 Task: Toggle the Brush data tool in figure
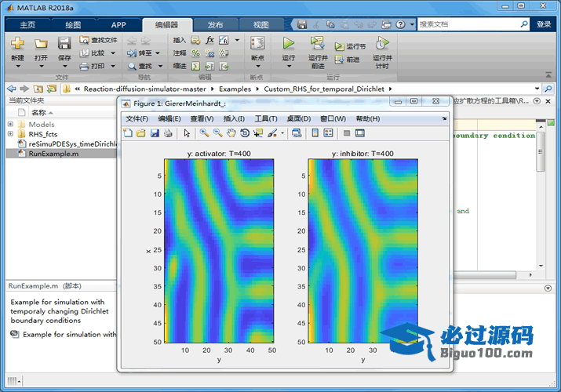click(272, 133)
